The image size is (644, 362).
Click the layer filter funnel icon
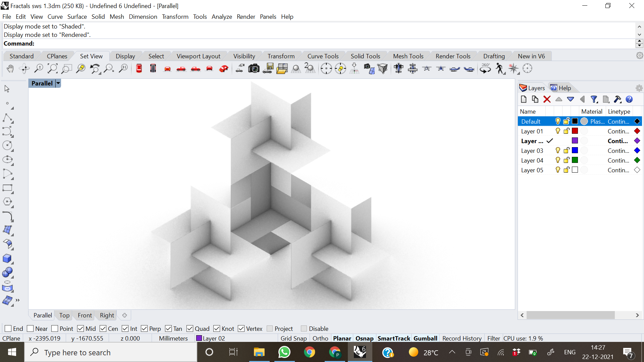[x=594, y=99]
